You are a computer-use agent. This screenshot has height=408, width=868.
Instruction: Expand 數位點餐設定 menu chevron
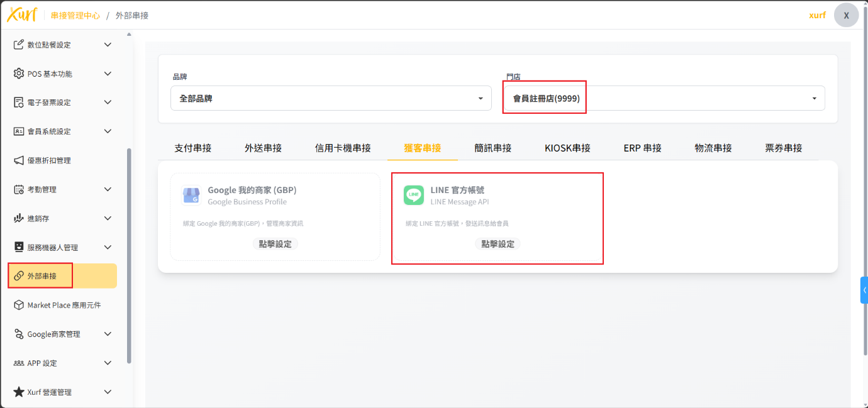[108, 45]
